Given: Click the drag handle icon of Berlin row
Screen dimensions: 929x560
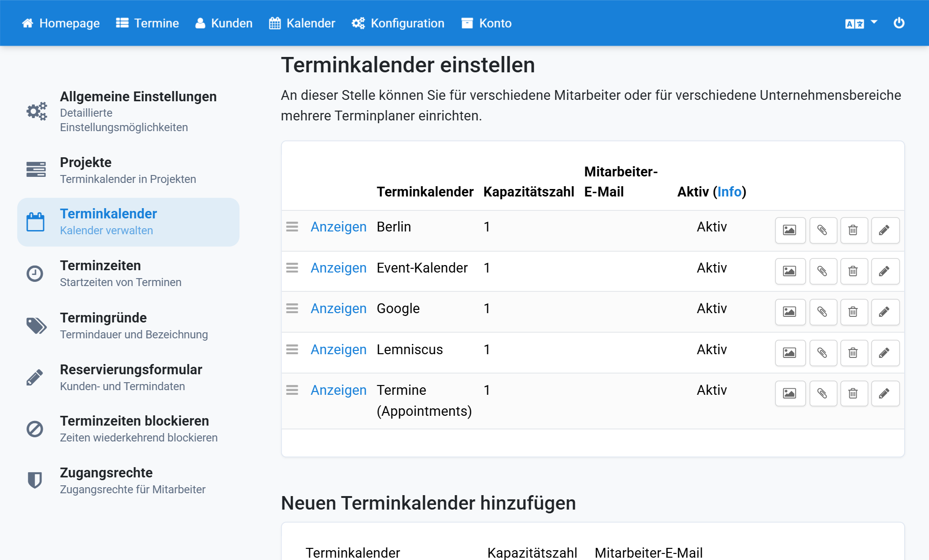Looking at the screenshot, I should click(x=292, y=227).
